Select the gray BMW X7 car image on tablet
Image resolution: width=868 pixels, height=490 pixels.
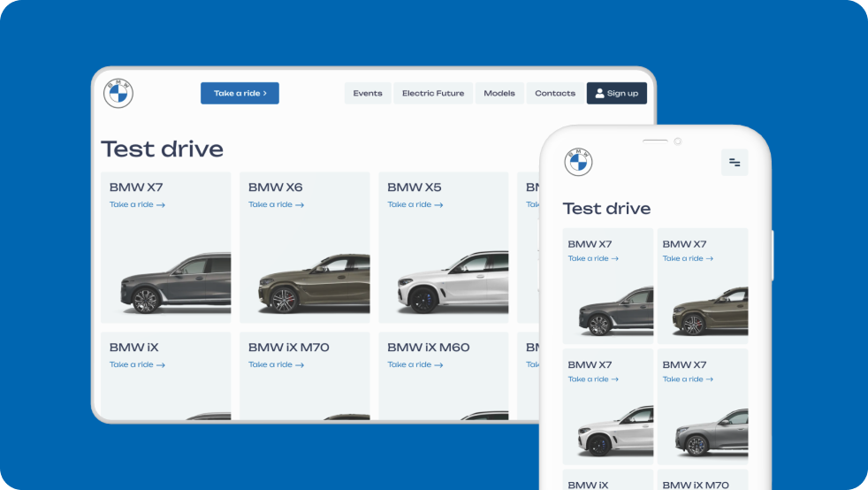pos(175,285)
